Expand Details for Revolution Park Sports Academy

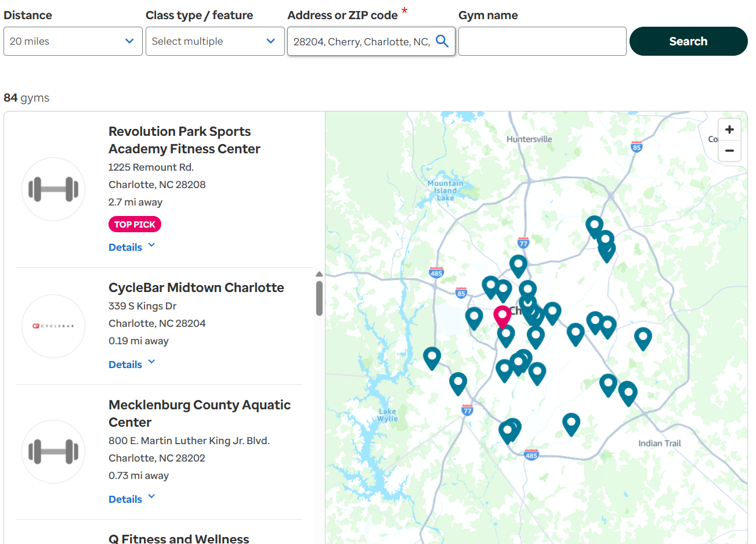[x=132, y=247]
